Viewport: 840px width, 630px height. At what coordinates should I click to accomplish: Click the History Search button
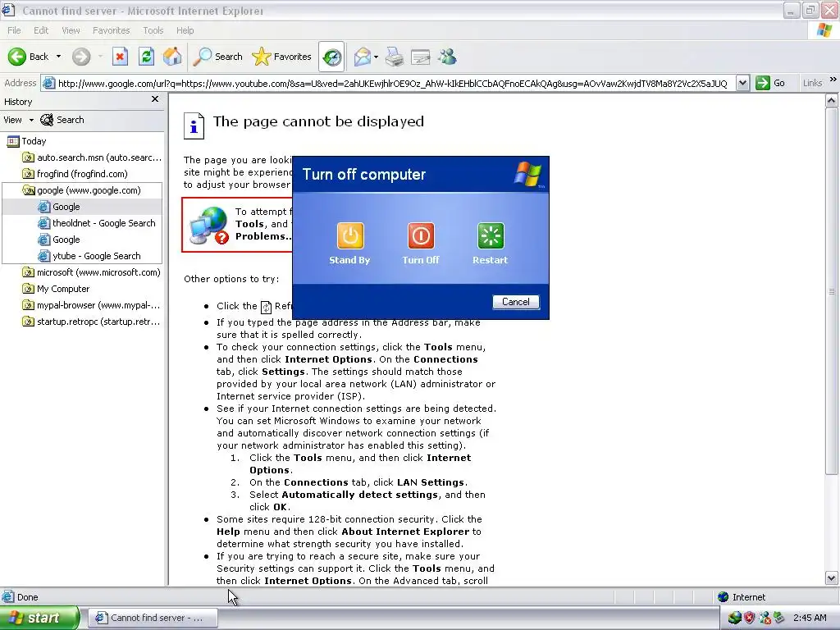62,120
